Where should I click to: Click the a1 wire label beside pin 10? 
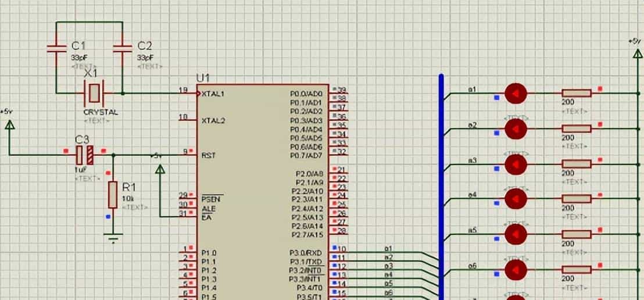(x=388, y=249)
